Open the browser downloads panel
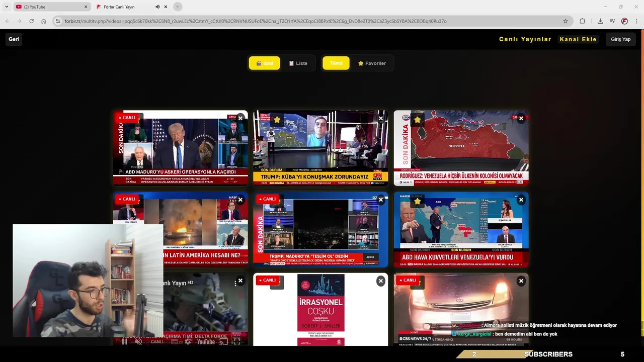644x362 pixels. tap(600, 21)
